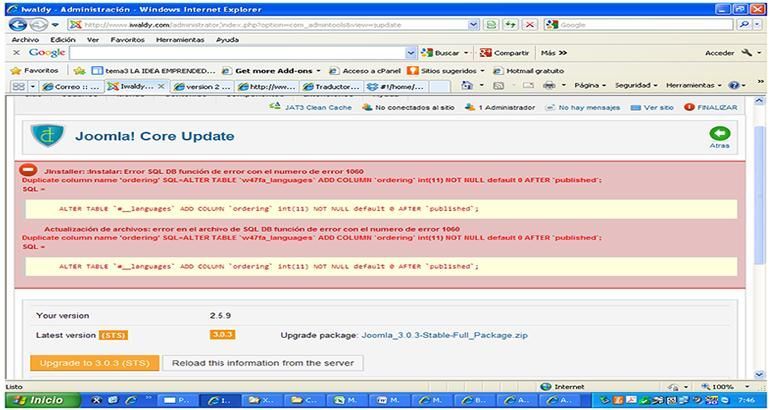Image resolution: width=770 pixels, height=410 pixels.
Task: Click the Print icon in command bar
Action: (x=549, y=85)
